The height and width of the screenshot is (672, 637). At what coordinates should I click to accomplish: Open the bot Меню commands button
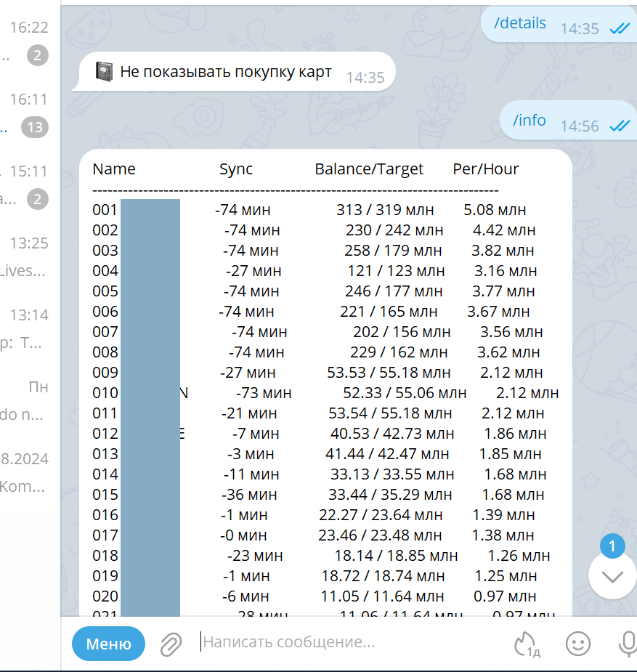coord(108,644)
